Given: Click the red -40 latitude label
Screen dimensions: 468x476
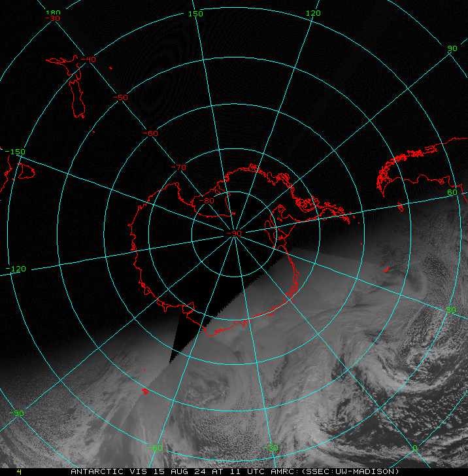Looking at the screenshot, I should point(88,59).
